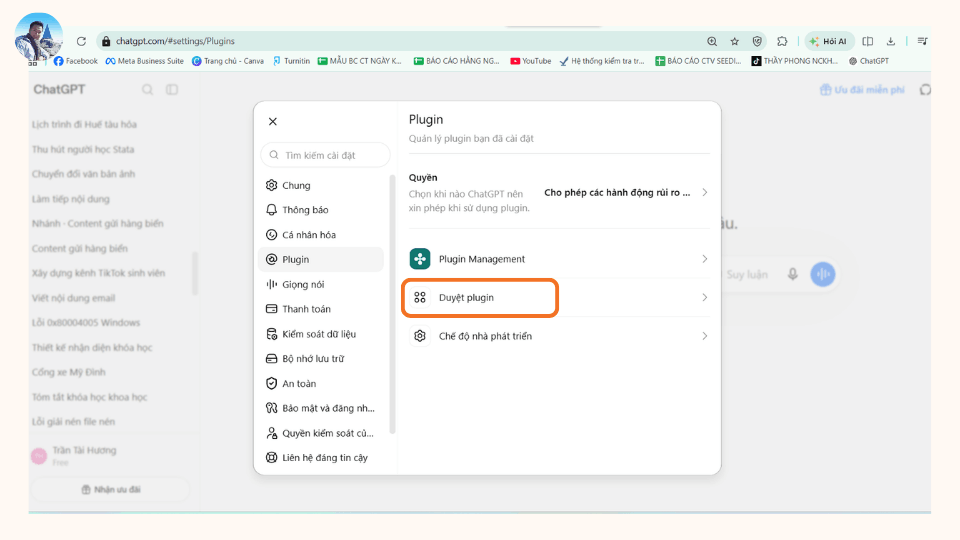Expand Plugin Management via its chevron

click(x=705, y=259)
